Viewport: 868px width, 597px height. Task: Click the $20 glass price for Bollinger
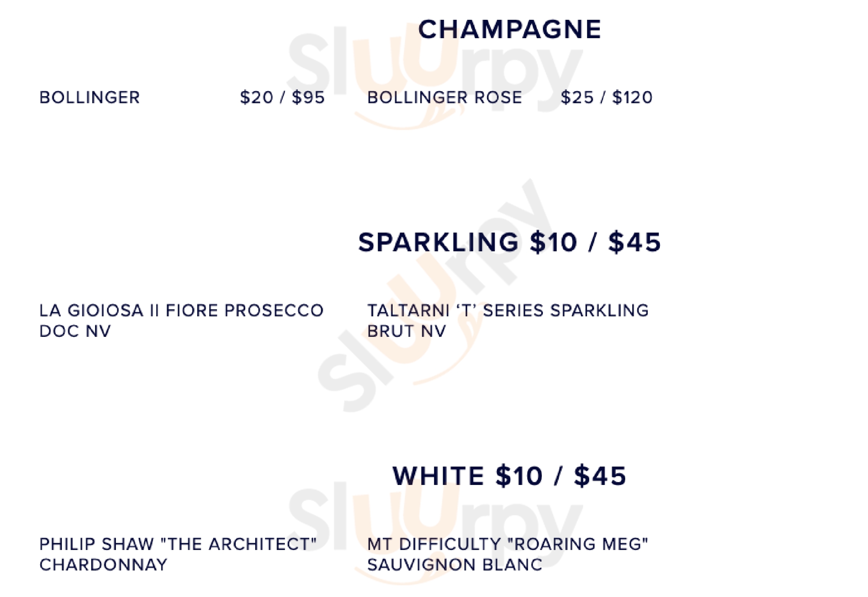[257, 98]
